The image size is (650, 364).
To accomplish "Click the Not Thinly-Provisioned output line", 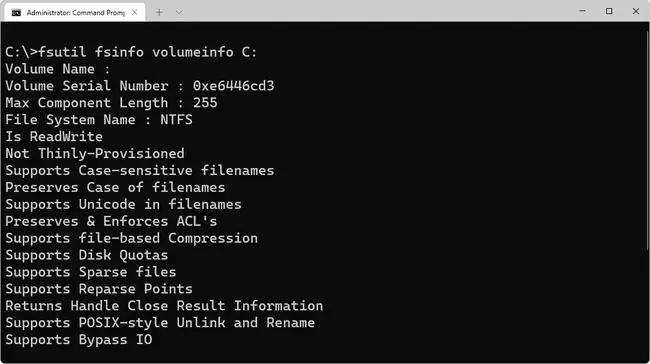I will (x=95, y=153).
